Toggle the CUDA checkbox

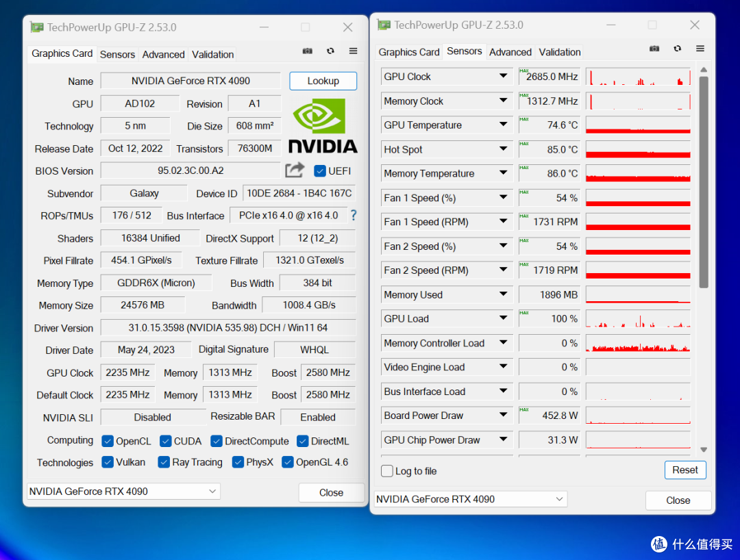click(x=165, y=441)
